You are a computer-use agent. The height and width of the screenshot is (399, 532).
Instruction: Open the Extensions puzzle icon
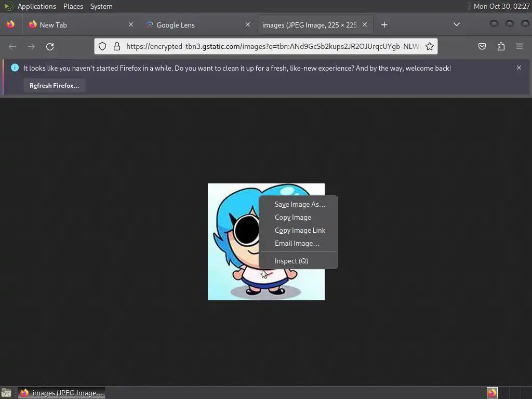501,46
